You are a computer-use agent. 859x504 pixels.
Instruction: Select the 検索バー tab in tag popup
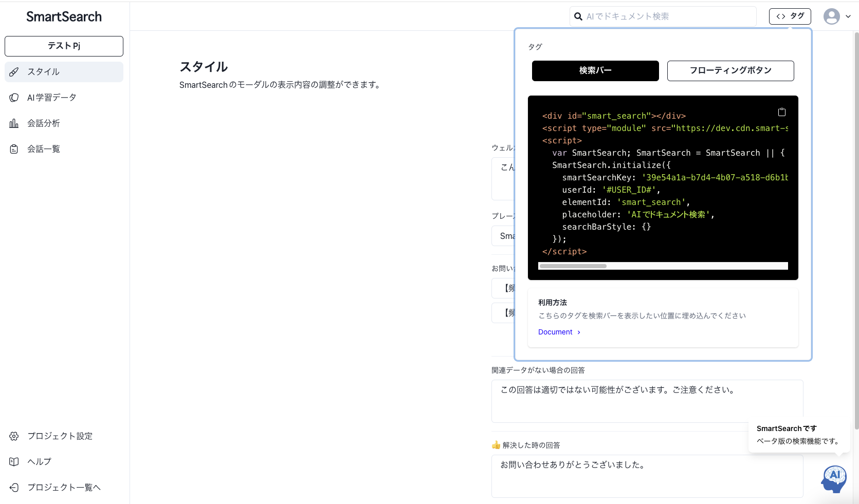pyautogui.click(x=595, y=71)
